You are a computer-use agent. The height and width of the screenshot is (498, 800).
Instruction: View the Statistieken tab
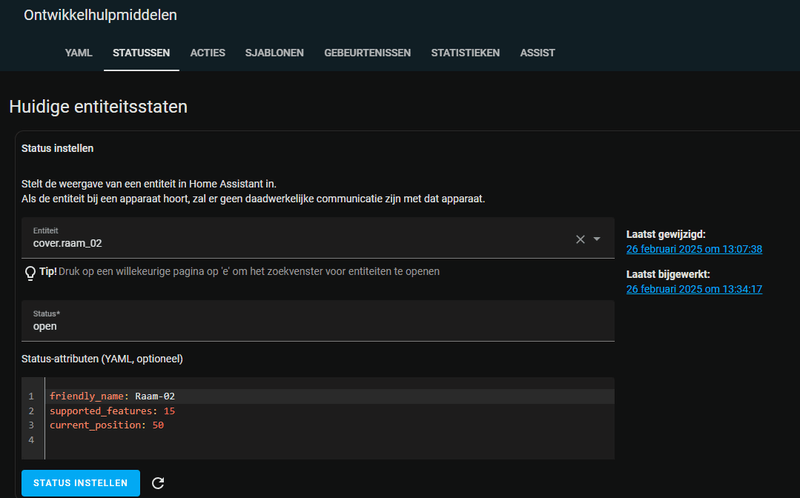pos(465,52)
